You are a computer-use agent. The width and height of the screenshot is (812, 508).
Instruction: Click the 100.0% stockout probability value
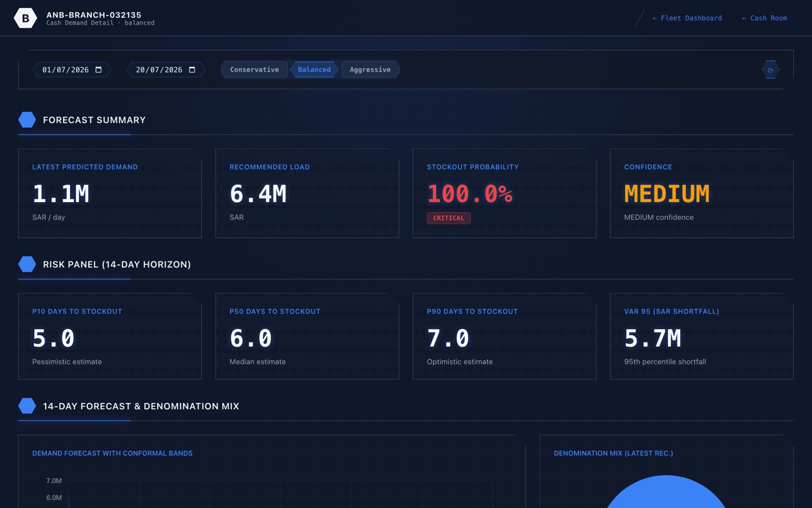tap(470, 194)
